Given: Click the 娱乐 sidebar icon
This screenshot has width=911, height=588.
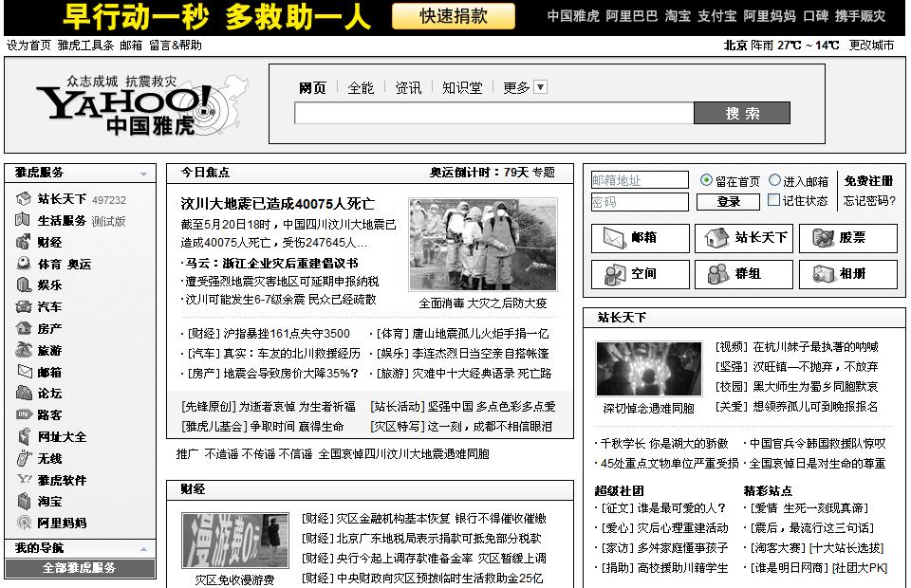Looking at the screenshot, I should point(24,285).
